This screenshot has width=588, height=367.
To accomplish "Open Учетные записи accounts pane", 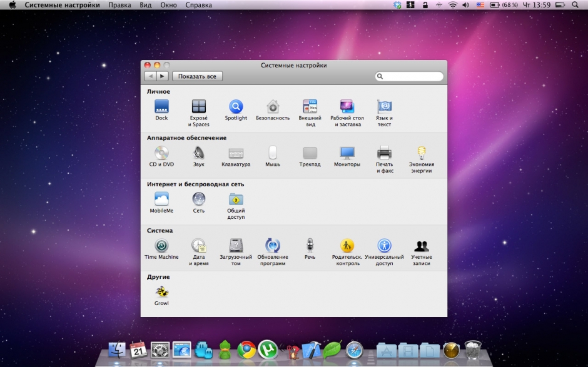I will 422,252.
